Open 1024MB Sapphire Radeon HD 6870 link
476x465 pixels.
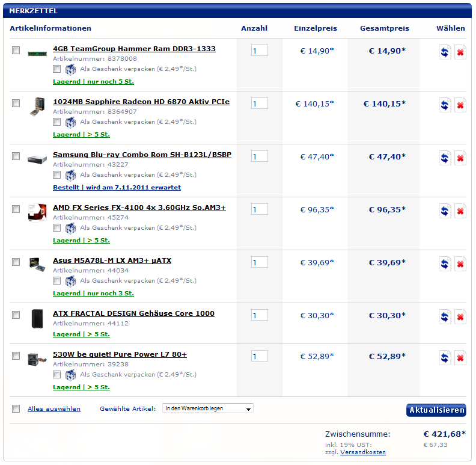(141, 102)
